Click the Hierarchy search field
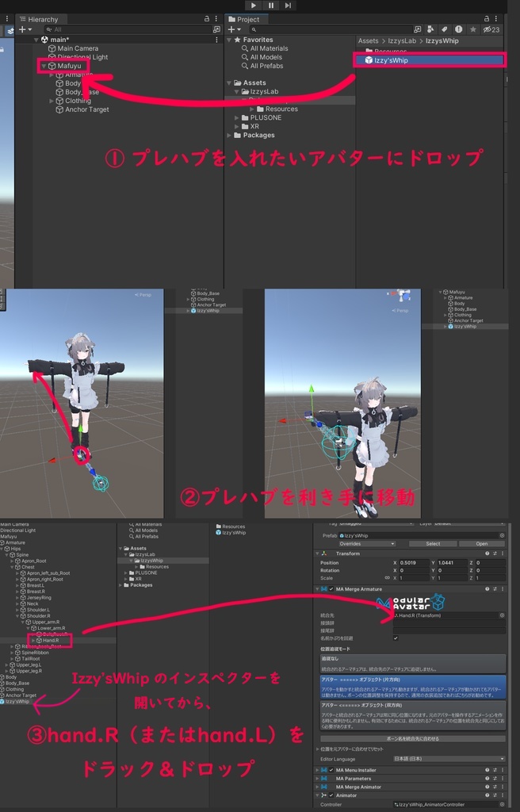 [128, 29]
